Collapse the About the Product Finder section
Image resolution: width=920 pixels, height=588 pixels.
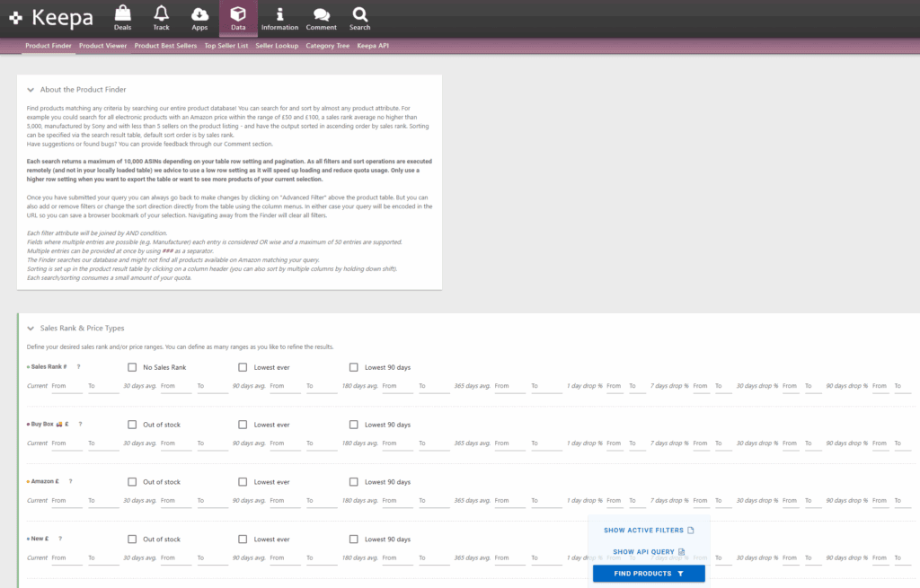[x=31, y=90]
